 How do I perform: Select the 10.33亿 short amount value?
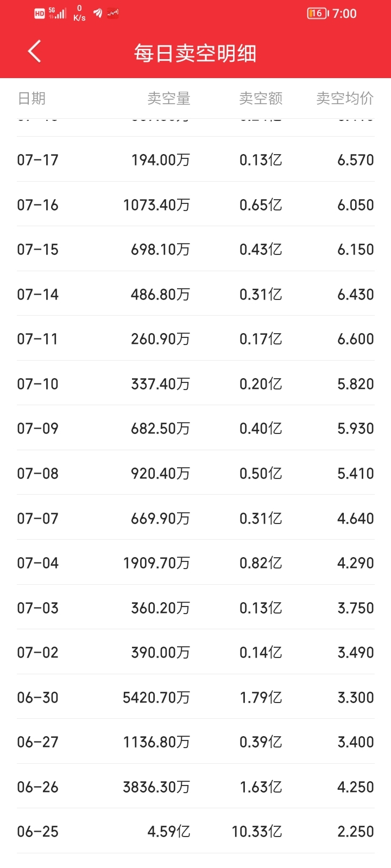point(256,832)
